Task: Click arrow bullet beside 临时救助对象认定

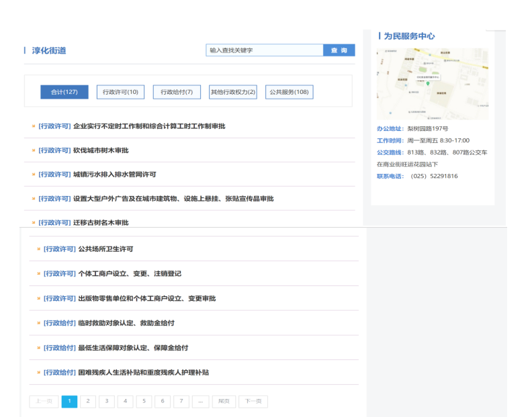Action: point(39,323)
